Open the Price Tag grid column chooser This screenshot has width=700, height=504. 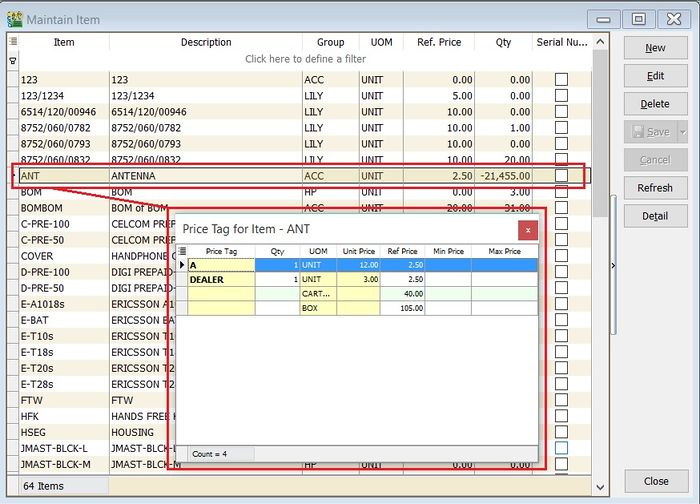tap(182, 251)
